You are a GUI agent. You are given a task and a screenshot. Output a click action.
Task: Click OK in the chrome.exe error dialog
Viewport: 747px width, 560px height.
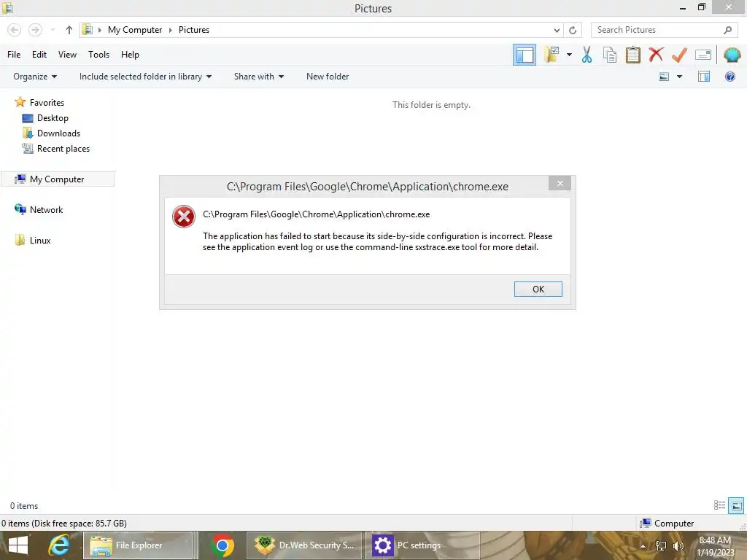click(538, 289)
